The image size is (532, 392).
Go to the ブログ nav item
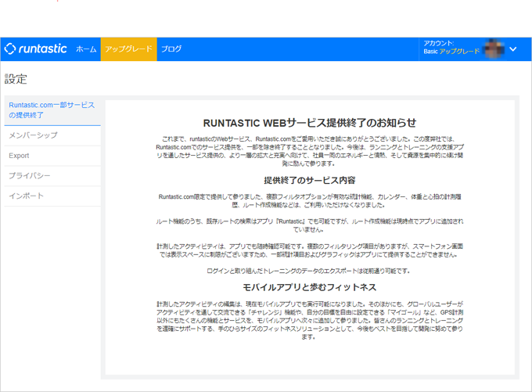(x=171, y=49)
